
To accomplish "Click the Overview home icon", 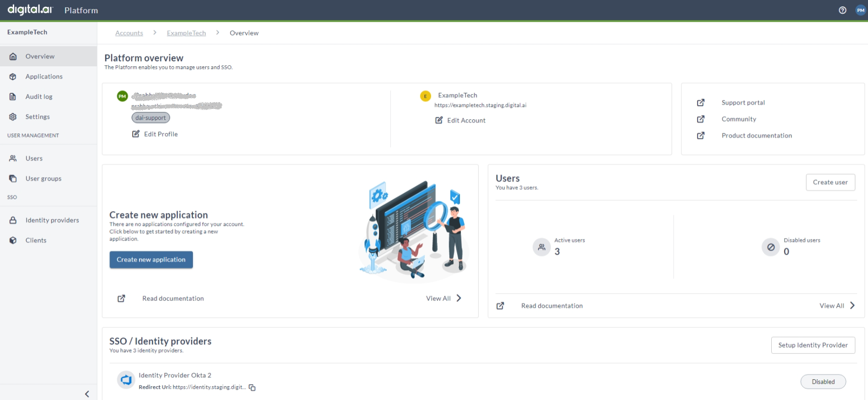I will pos(13,56).
